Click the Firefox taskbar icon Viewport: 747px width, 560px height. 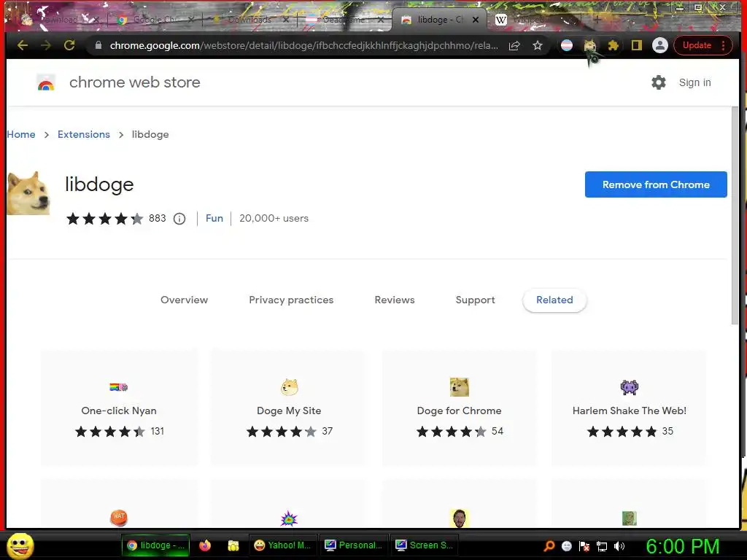pyautogui.click(x=205, y=545)
